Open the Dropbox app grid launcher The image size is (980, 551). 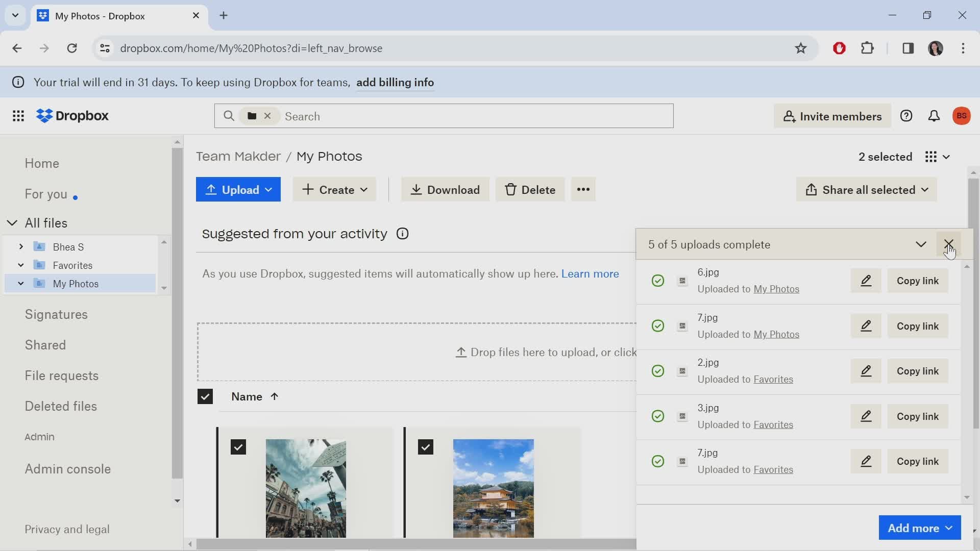(18, 116)
